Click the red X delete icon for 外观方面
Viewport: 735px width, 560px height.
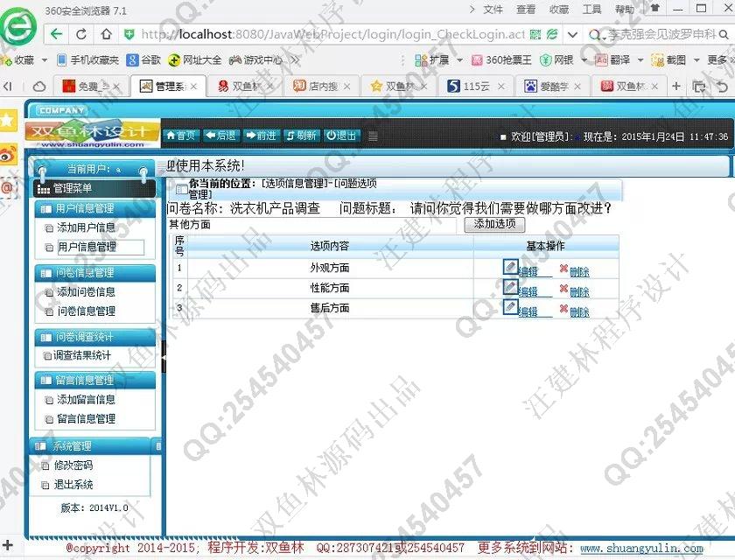coord(563,269)
